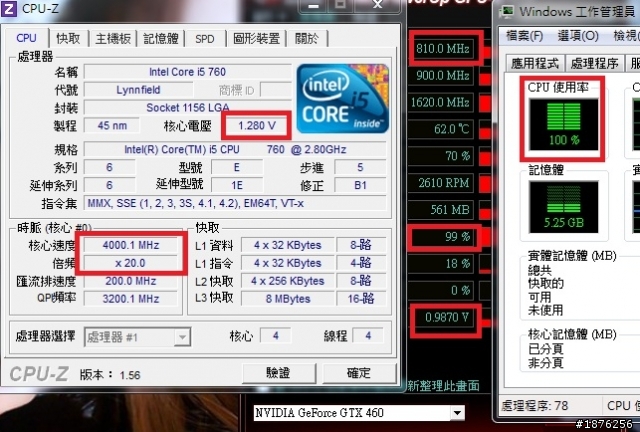The height and width of the screenshot is (432, 640).
Task: Click the 驗證 button in CPU-Z
Action: 278,373
